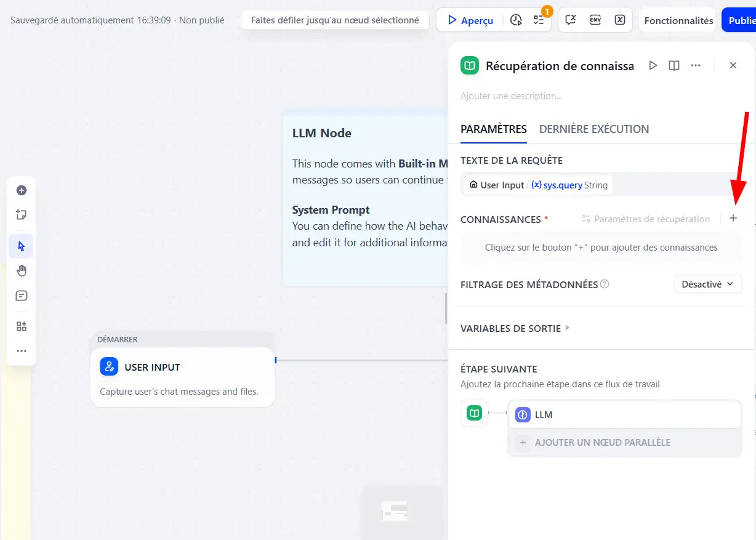Open the comment tool in left toolbar
Screen dimensions: 756x540
pyautogui.click(x=22, y=296)
